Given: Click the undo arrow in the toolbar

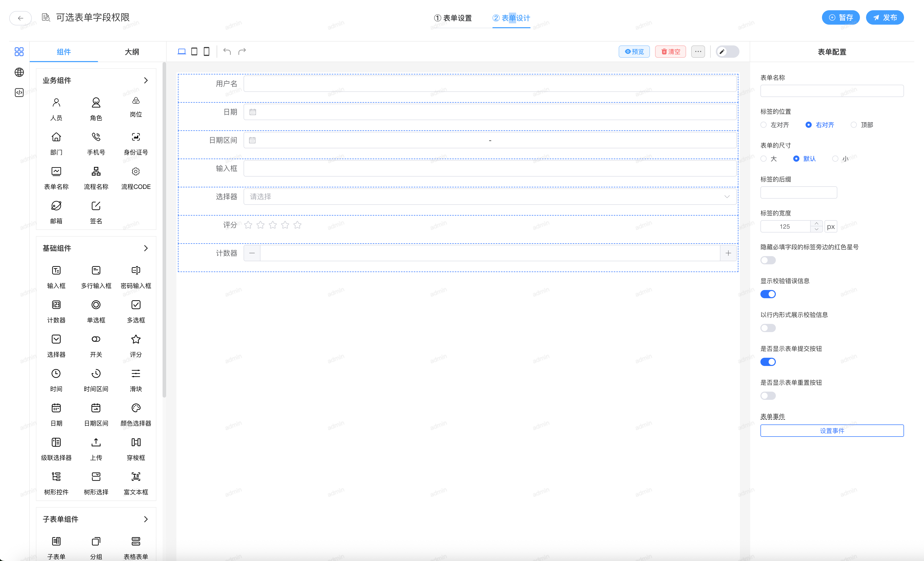Looking at the screenshot, I should coord(227,51).
